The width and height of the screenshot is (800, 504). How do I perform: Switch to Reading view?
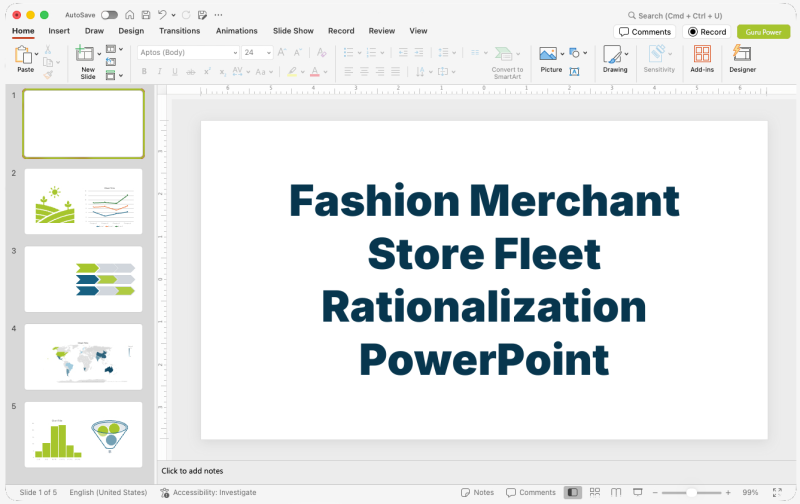[616, 492]
